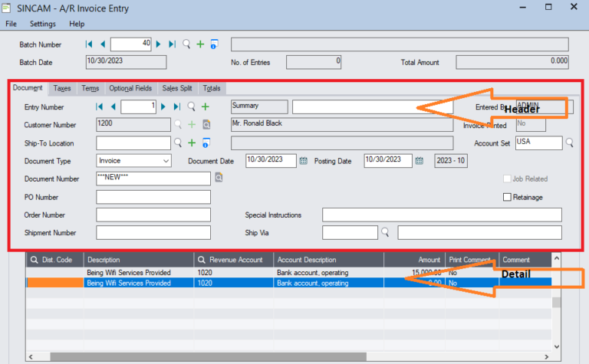The image size is (589, 364).
Task: Open the Help menu
Action: (x=77, y=24)
